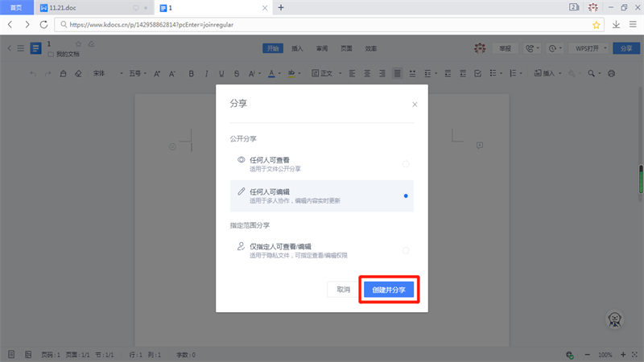Zoom in with plus in status bar

tap(622, 355)
